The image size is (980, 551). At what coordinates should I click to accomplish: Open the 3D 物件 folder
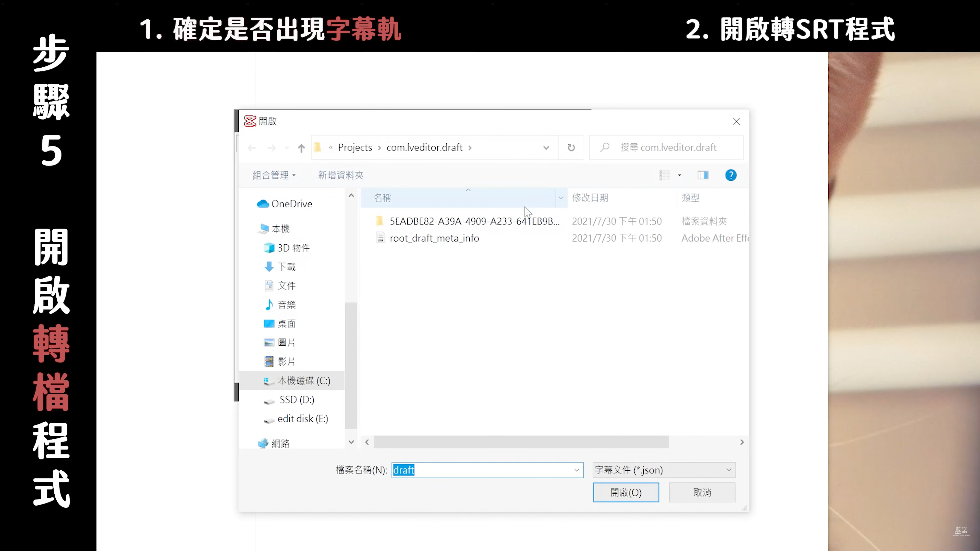tap(293, 248)
